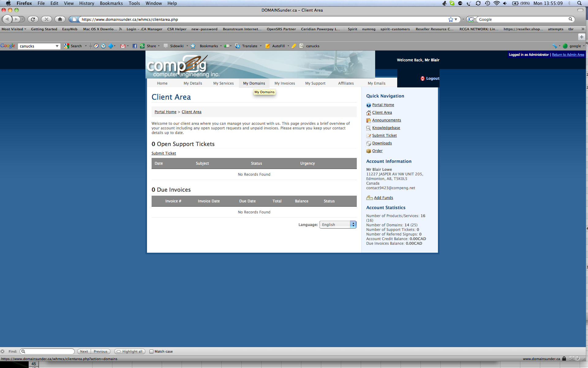Click the Announcements link
The width and height of the screenshot is (588, 368).
(386, 120)
